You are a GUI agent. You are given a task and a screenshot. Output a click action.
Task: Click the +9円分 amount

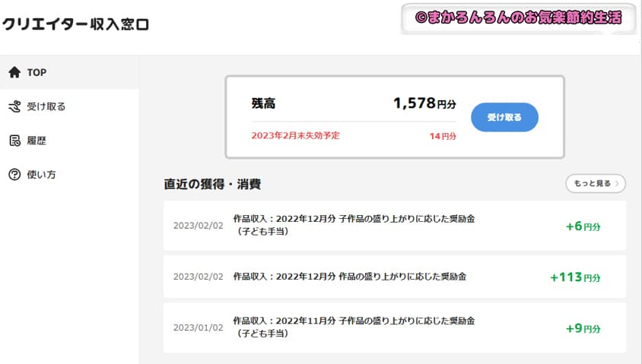point(583,328)
